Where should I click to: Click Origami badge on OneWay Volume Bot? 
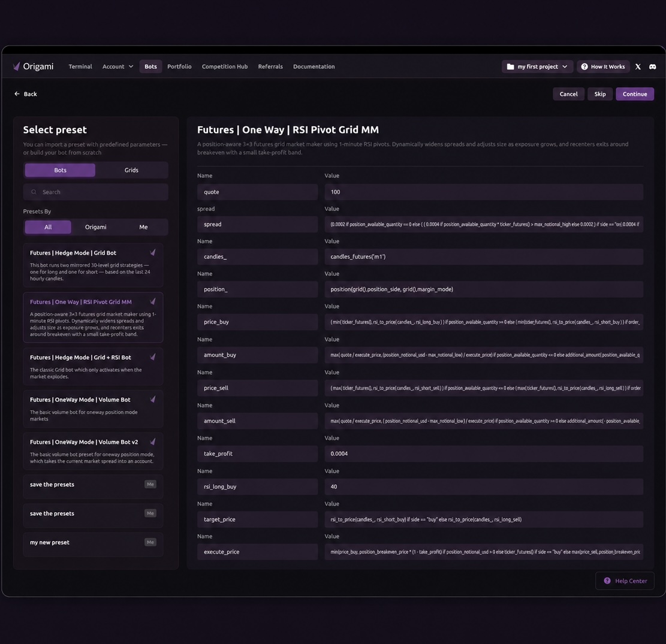point(153,400)
